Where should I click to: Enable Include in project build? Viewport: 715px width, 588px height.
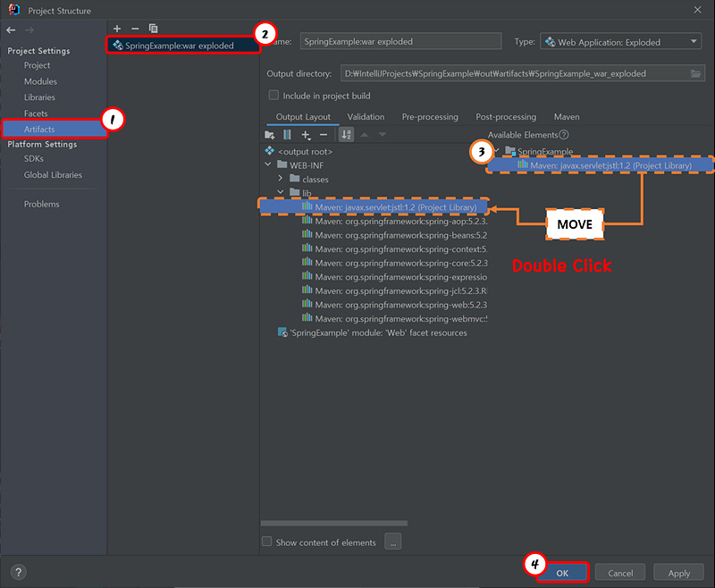pyautogui.click(x=273, y=95)
